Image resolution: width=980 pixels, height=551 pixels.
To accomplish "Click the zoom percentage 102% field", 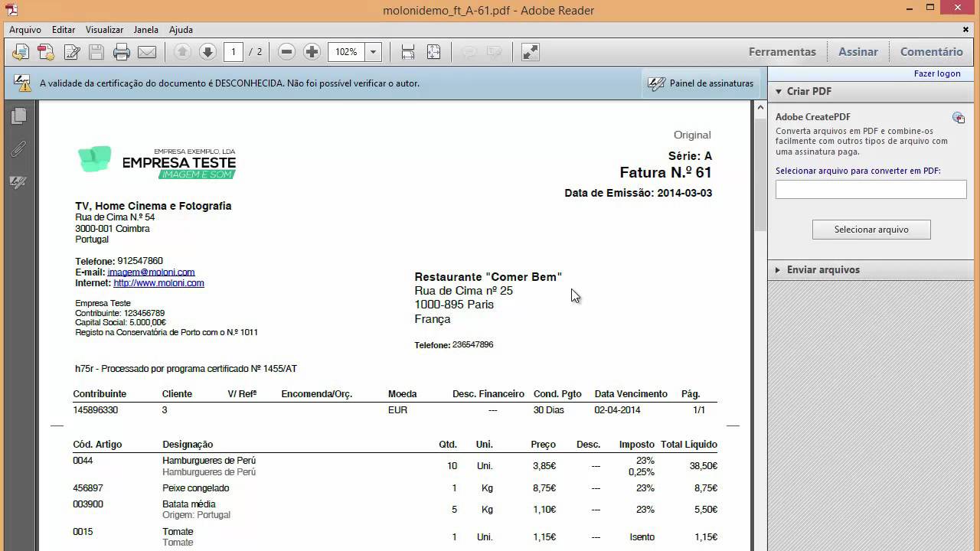I will (347, 52).
